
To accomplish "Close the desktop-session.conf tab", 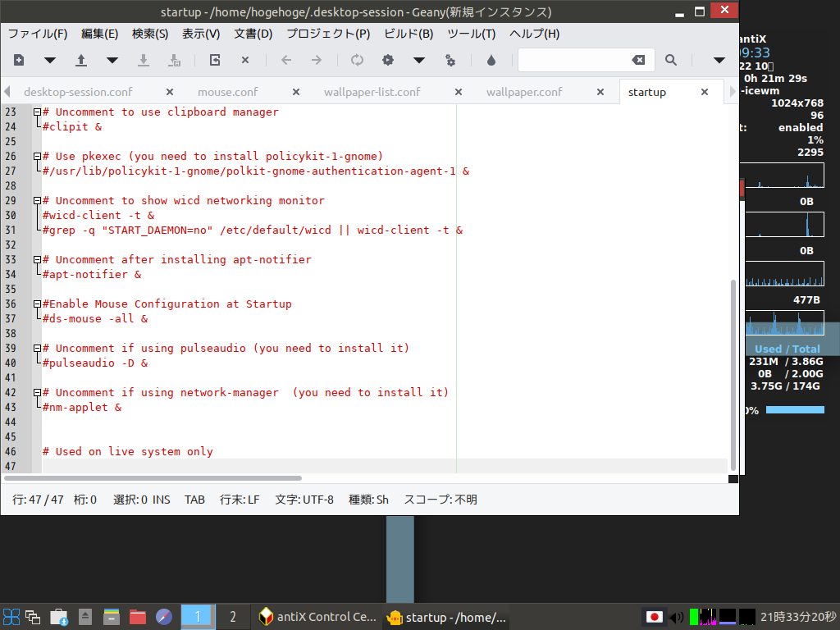I will tap(169, 92).
